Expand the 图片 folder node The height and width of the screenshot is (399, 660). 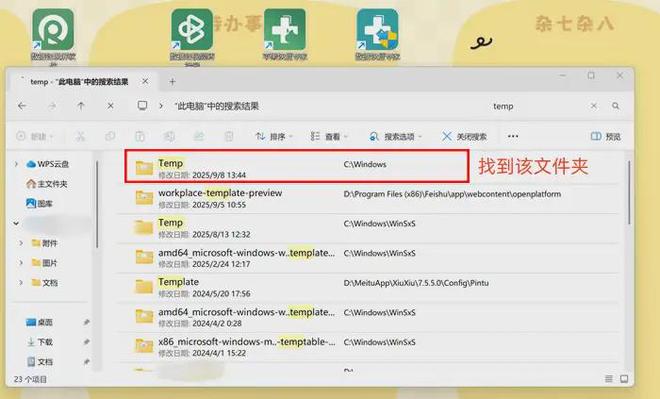coord(21,263)
